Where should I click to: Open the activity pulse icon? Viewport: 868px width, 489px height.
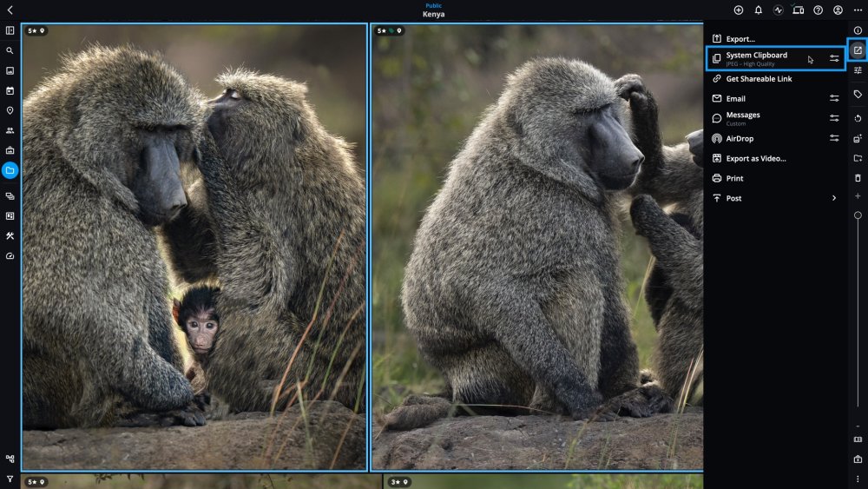click(779, 10)
